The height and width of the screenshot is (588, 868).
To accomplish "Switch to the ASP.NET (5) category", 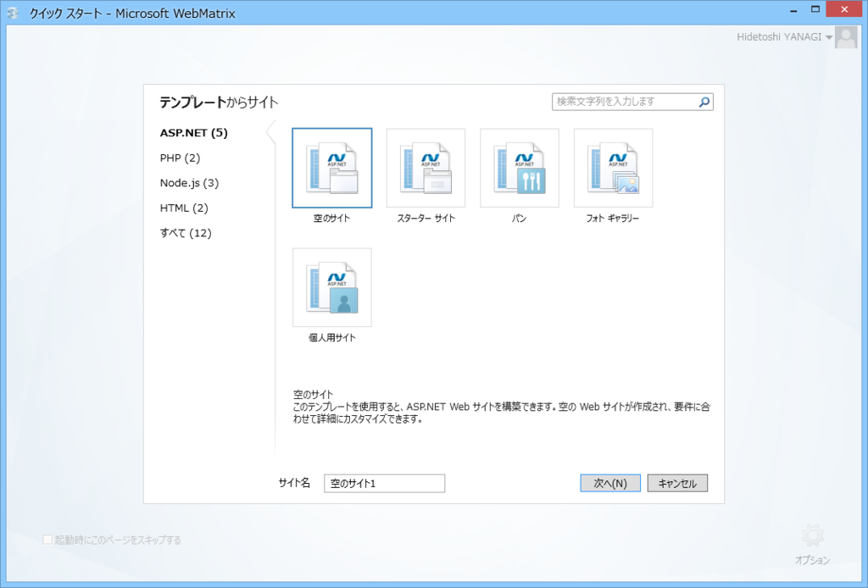I will click(194, 133).
